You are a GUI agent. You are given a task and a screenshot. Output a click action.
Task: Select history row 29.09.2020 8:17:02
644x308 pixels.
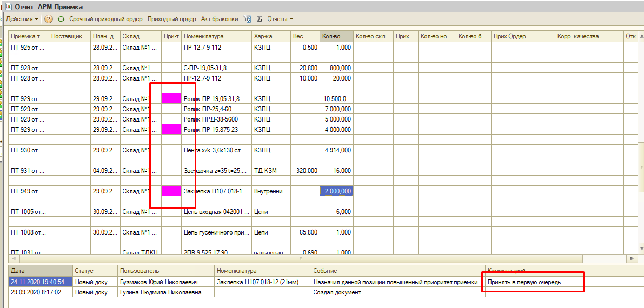[40, 292]
